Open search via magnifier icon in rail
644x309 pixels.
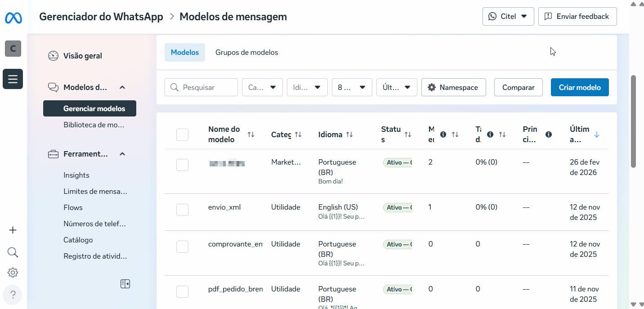click(13, 252)
